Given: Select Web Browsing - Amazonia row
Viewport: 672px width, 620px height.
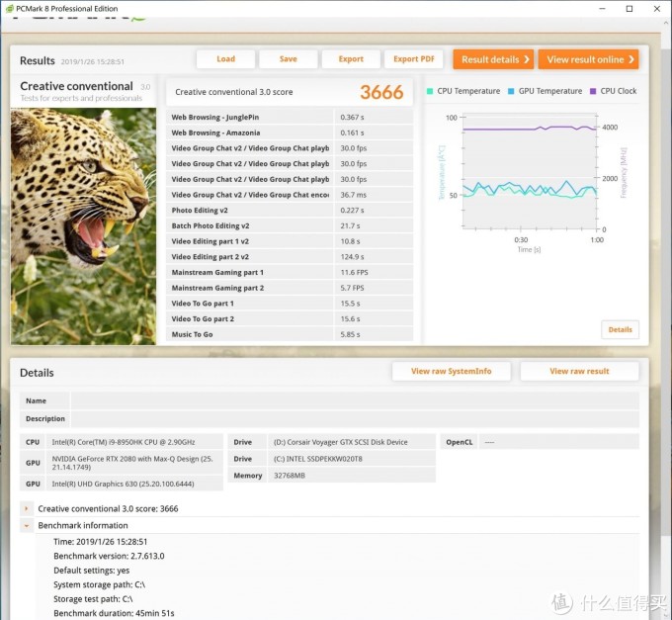Looking at the screenshot, I should 290,133.
